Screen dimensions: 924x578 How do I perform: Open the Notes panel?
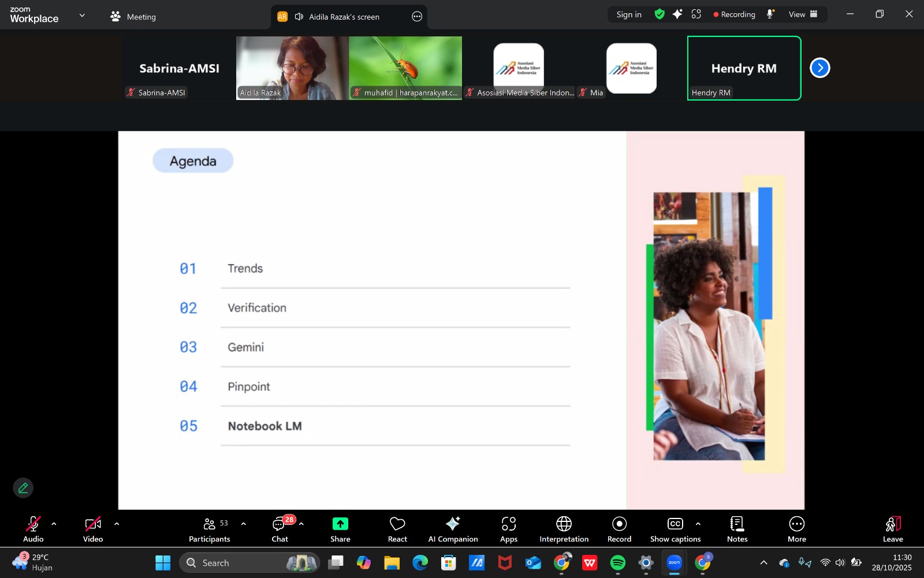click(x=737, y=529)
